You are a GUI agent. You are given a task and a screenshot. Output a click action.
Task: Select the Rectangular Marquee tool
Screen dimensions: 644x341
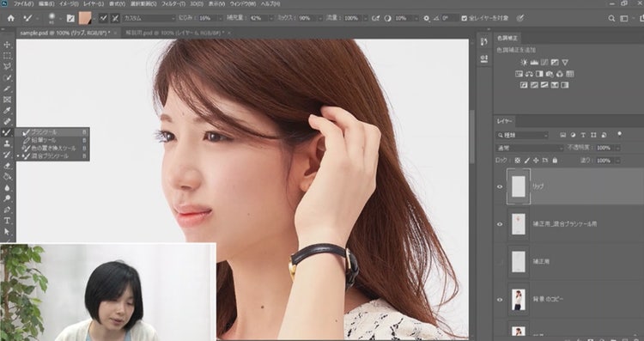click(7, 56)
